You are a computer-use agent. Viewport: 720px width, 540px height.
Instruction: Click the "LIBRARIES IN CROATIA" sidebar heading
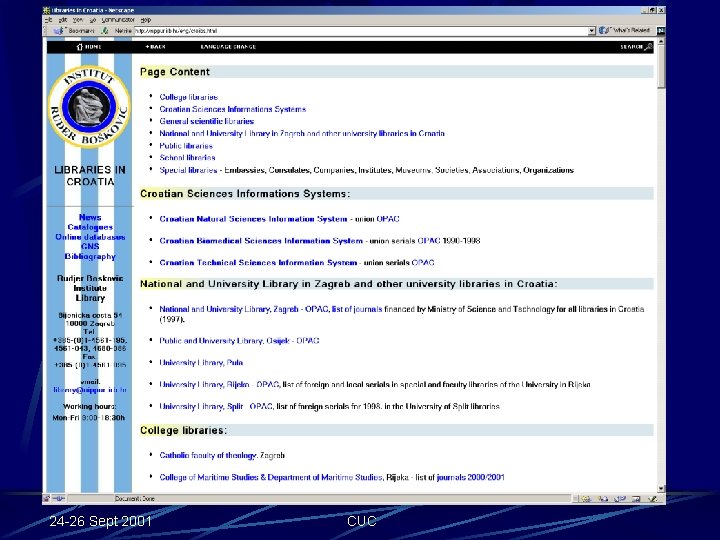coord(90,176)
